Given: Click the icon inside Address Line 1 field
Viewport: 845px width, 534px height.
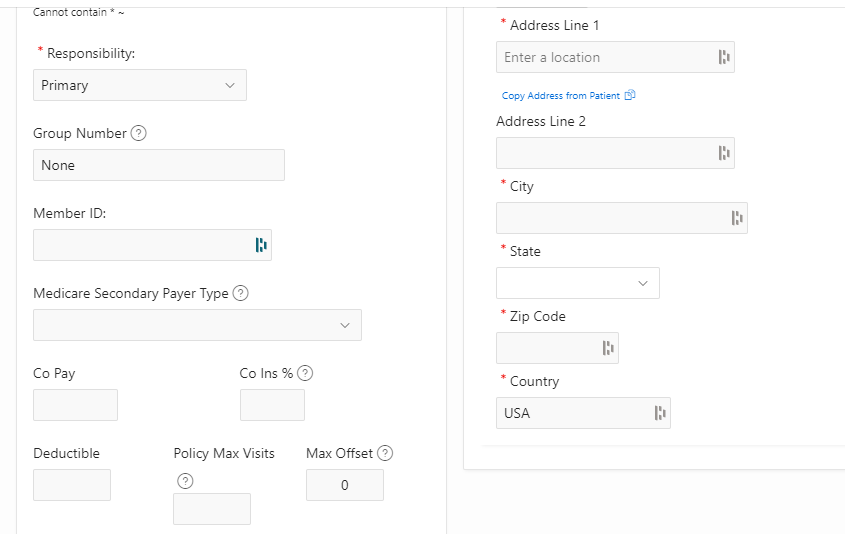Looking at the screenshot, I should (724, 57).
